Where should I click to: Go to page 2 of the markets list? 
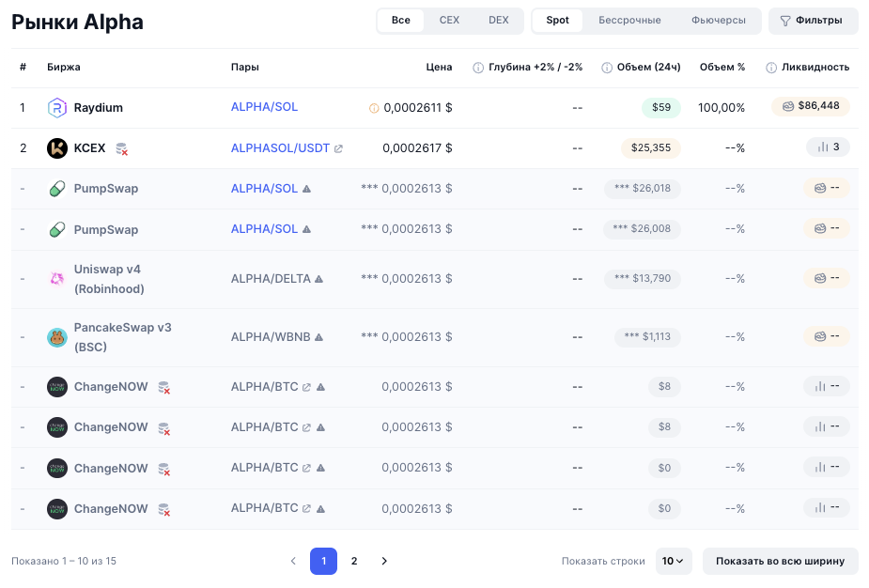click(354, 561)
